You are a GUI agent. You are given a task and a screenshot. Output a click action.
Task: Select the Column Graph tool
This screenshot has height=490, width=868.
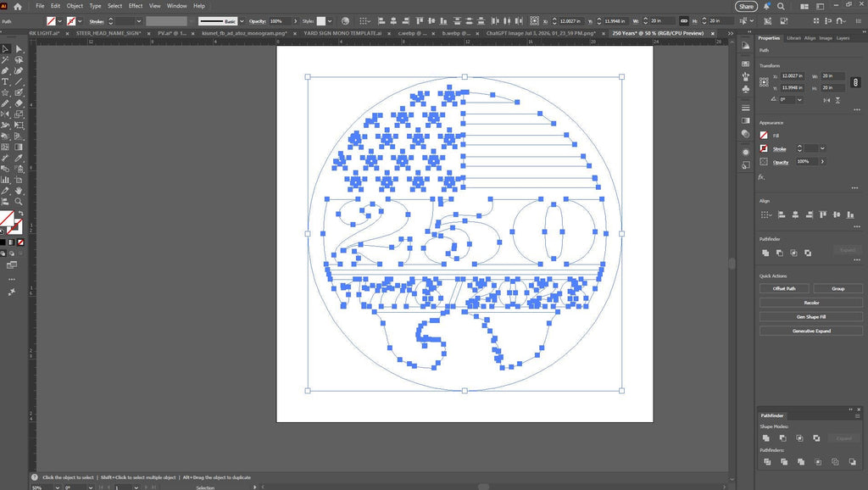pyautogui.click(x=6, y=180)
